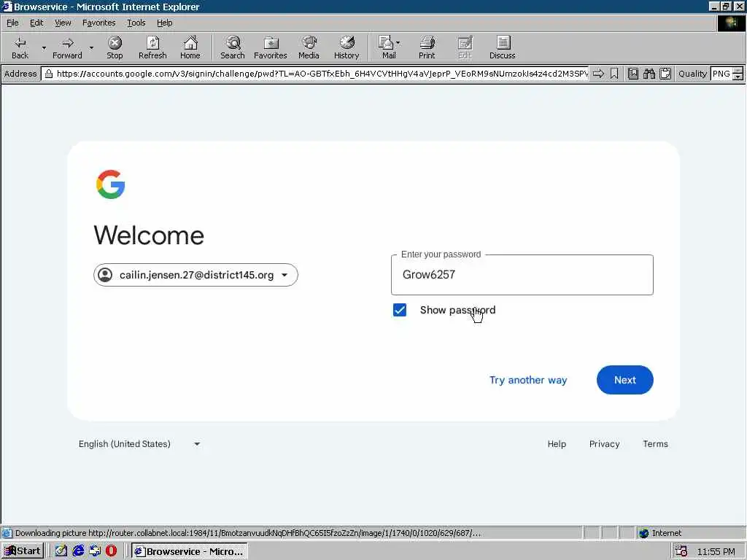Open the Windows Start button
Viewport: 747px width, 560px height.
23,551
